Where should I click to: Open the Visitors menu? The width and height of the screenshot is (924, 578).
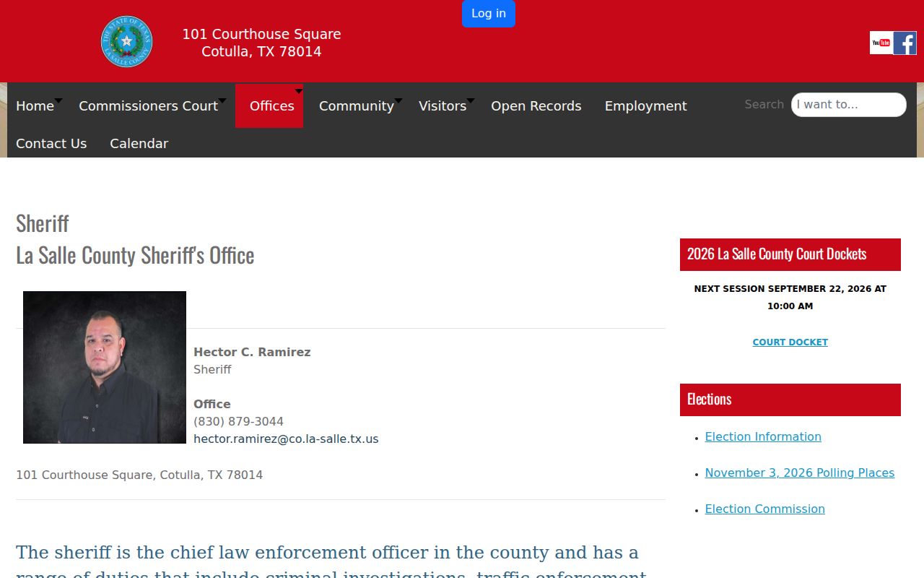click(x=443, y=106)
